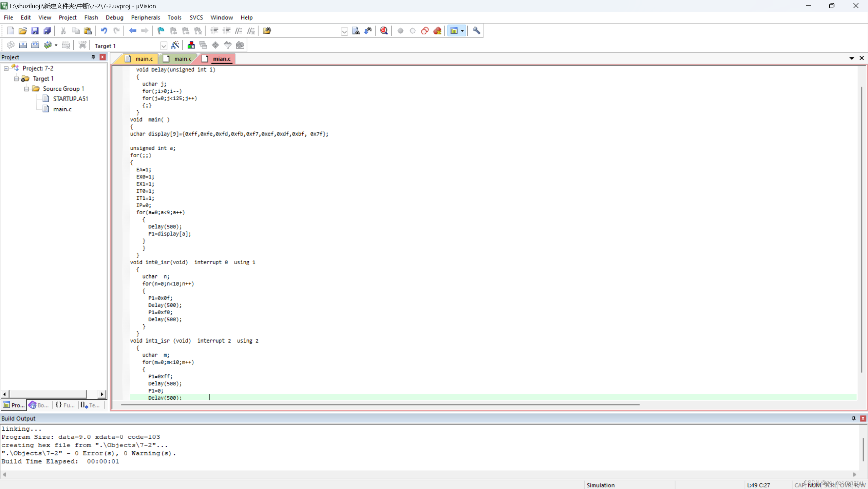The image size is (868, 489).
Task: Open Manage Project Items icon
Action: coord(191,45)
